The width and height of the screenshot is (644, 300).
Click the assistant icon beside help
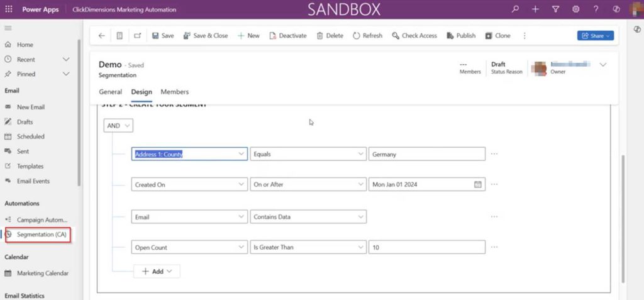616,9
